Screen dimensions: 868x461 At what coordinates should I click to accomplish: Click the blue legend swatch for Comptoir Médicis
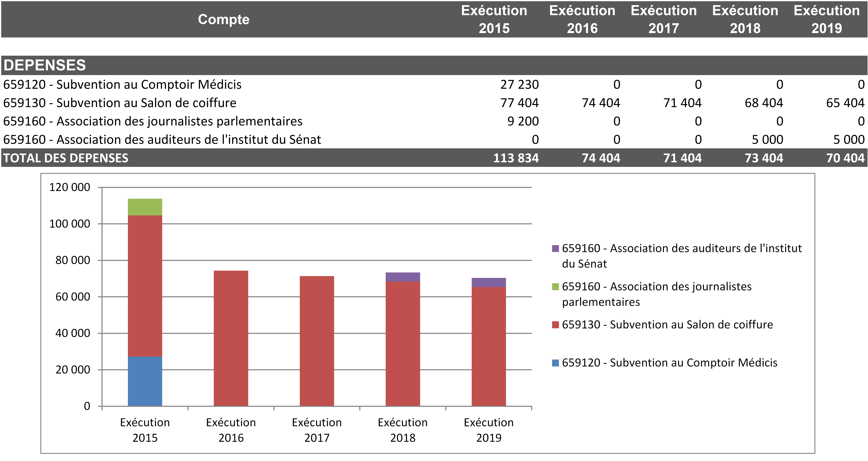click(555, 363)
